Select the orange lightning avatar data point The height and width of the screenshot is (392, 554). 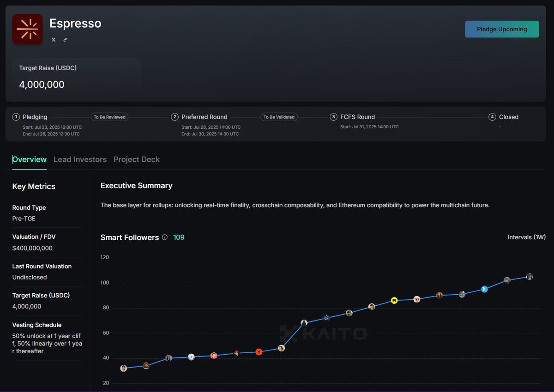(x=259, y=352)
